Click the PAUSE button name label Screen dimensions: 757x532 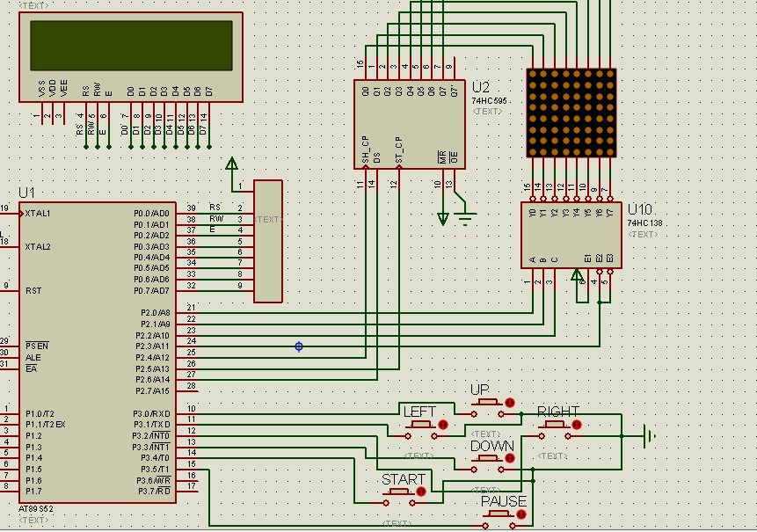click(504, 501)
